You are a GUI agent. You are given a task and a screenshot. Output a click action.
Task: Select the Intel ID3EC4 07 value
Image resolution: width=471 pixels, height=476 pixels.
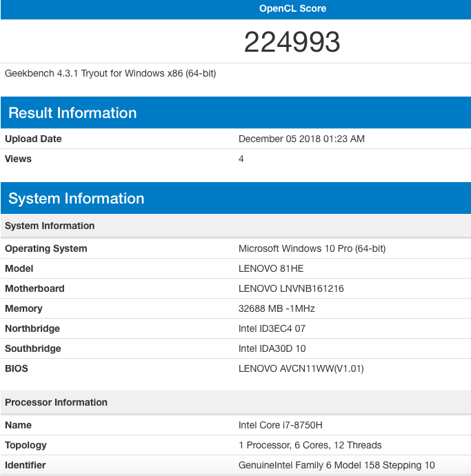pos(272,328)
